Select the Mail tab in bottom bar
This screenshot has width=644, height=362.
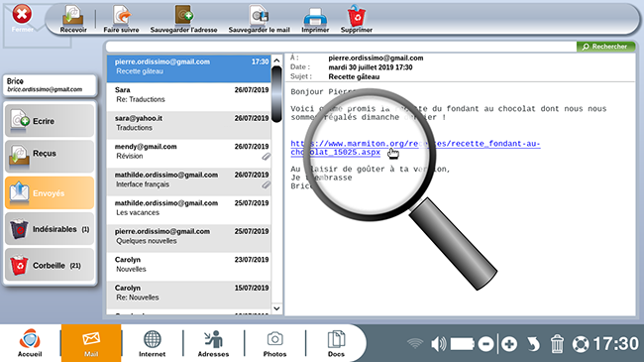point(91,343)
